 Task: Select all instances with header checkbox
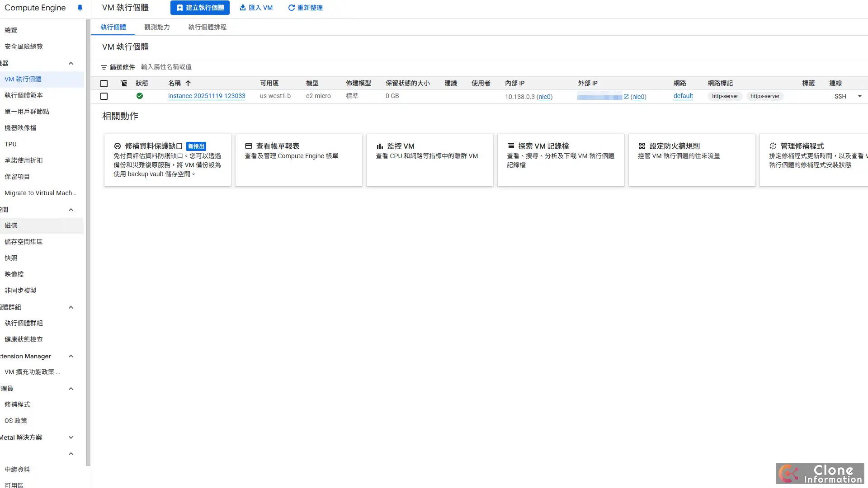coord(104,84)
